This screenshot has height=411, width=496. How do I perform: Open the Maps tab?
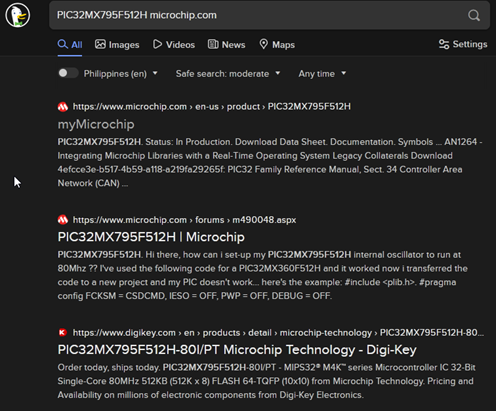[277, 45]
